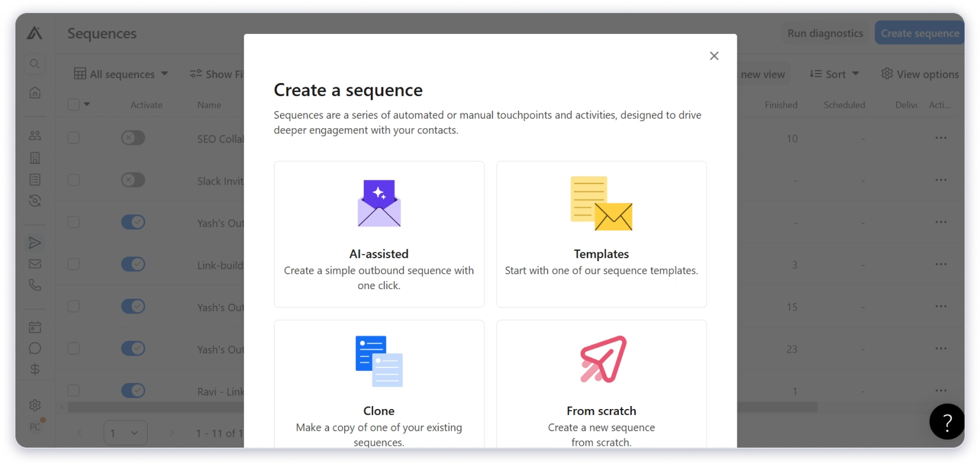Open Sequences via sidebar send icon
The width and height of the screenshot is (980, 466).
tap(35, 243)
